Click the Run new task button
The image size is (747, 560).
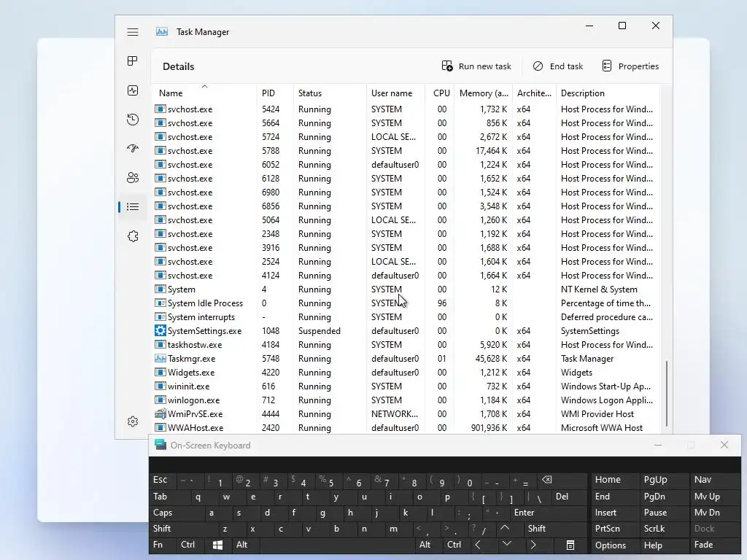(476, 66)
